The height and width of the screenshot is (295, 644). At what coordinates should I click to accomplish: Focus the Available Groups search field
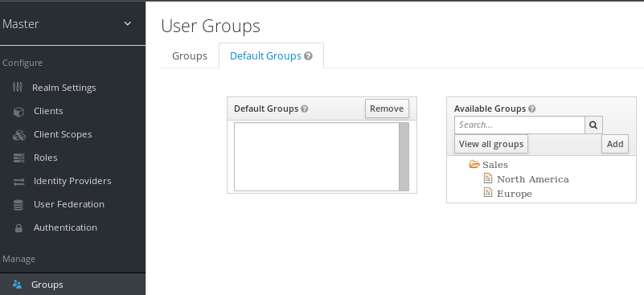click(519, 125)
